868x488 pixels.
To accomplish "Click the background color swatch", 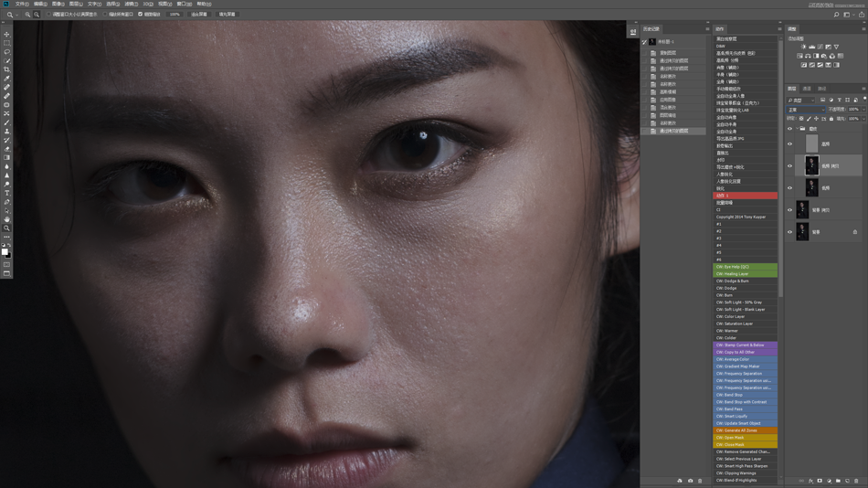I will [9, 255].
